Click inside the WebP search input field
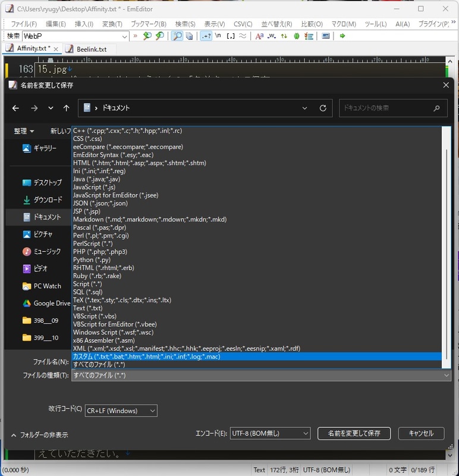459x476 pixels. (71, 36)
